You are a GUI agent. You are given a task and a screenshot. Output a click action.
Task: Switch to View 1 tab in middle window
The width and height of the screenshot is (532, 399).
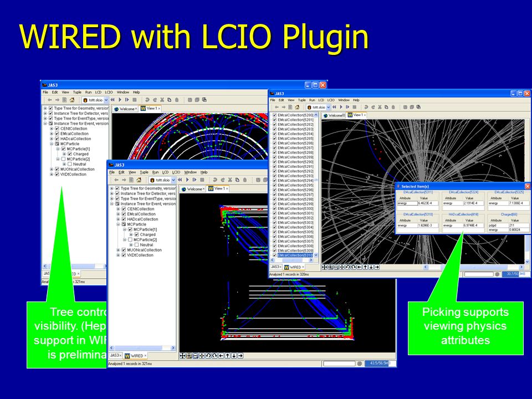coord(218,188)
